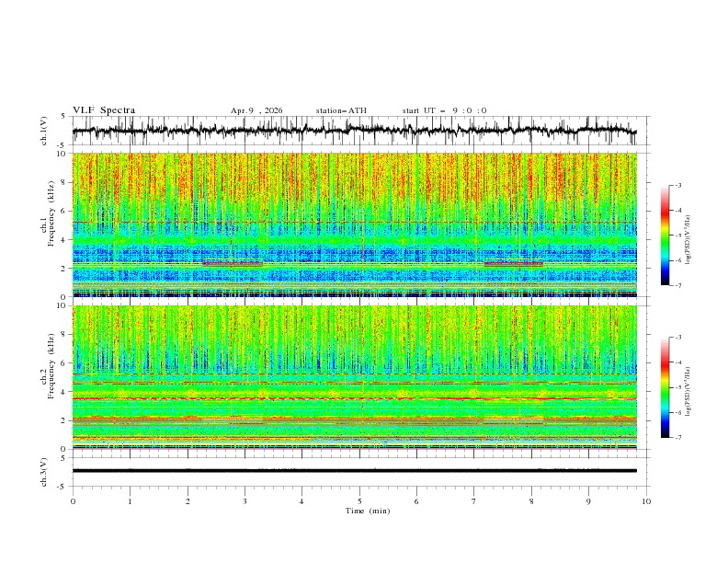This screenshot has width=728, height=563.
Task: Select the date text "Apr.9 , 2026"
Action: (x=256, y=110)
